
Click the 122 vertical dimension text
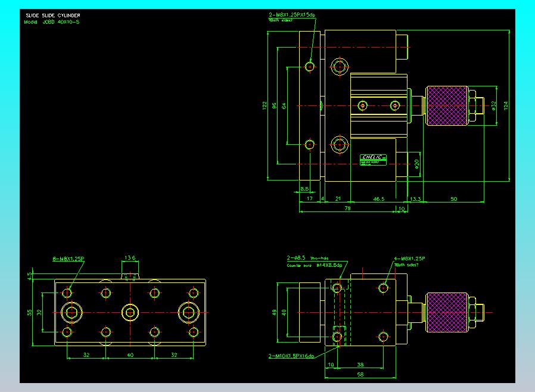pyautogui.click(x=265, y=105)
